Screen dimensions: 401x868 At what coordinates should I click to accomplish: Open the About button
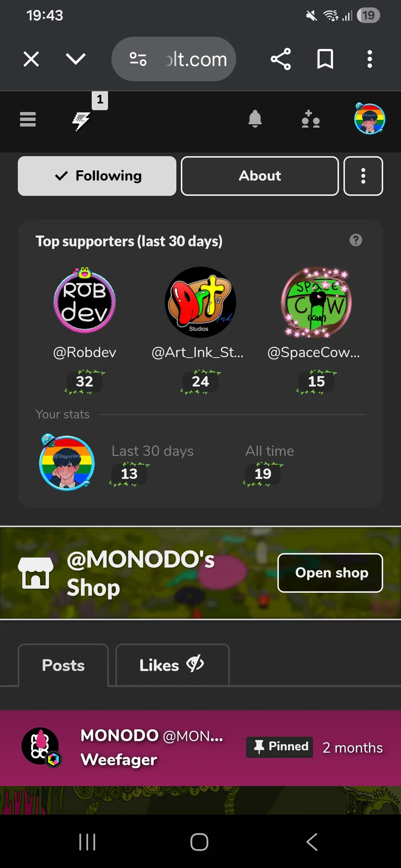pyautogui.click(x=260, y=176)
